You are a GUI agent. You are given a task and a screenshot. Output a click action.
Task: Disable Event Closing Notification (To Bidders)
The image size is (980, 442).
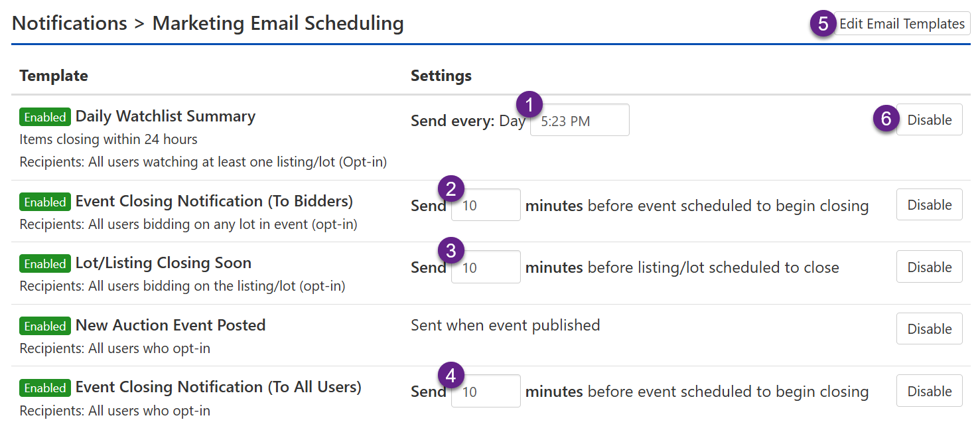coord(929,204)
